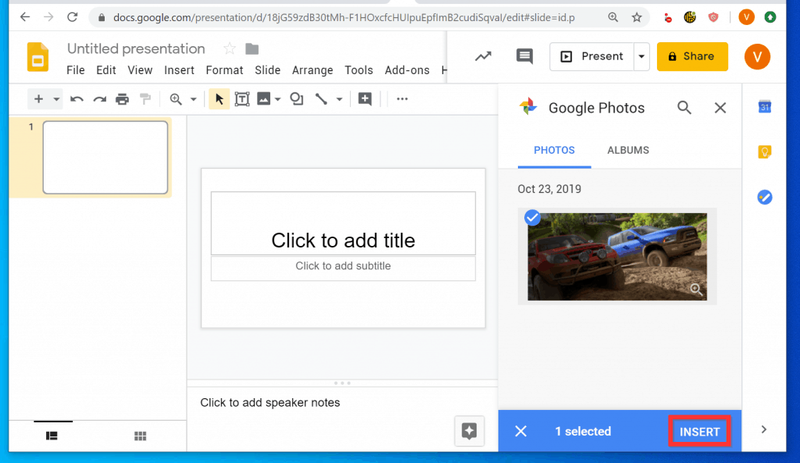This screenshot has height=463, width=800.
Task: Open the File menu
Action: click(76, 70)
